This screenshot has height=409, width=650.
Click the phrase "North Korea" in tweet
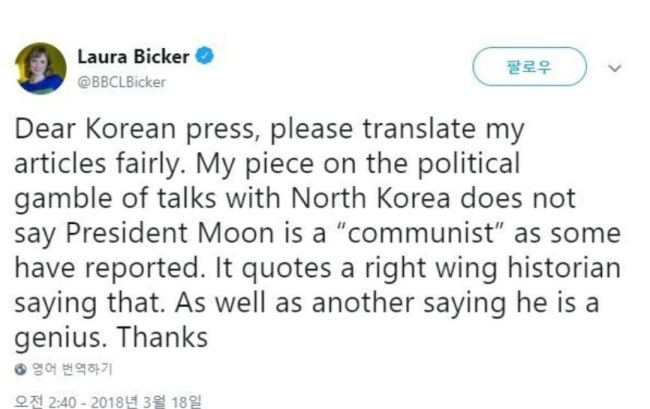[x=371, y=198]
